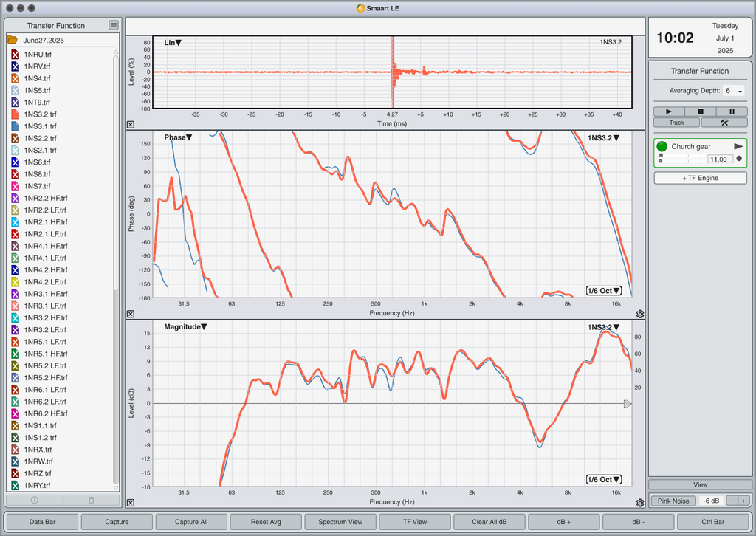Click the Capture All button
The height and width of the screenshot is (536, 756).
point(191,521)
